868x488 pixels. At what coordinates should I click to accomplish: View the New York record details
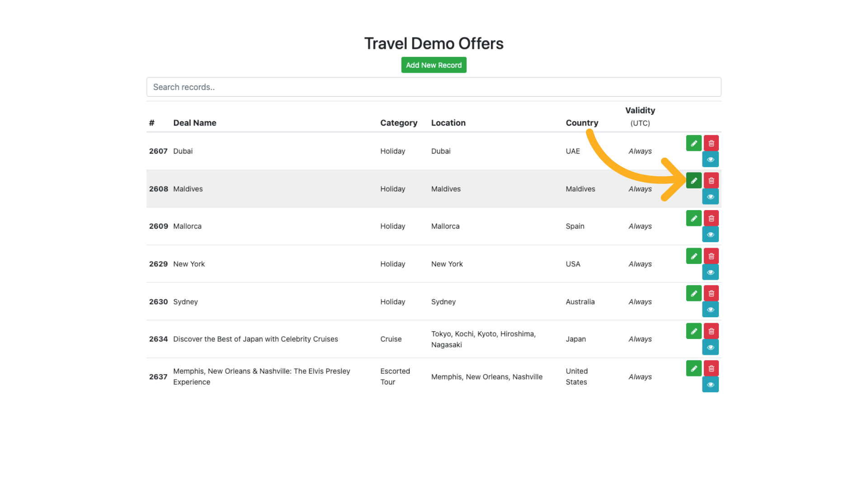coord(710,272)
